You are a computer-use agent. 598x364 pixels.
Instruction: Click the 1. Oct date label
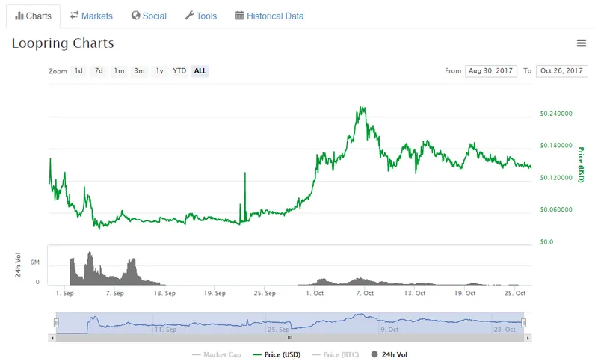(315, 294)
